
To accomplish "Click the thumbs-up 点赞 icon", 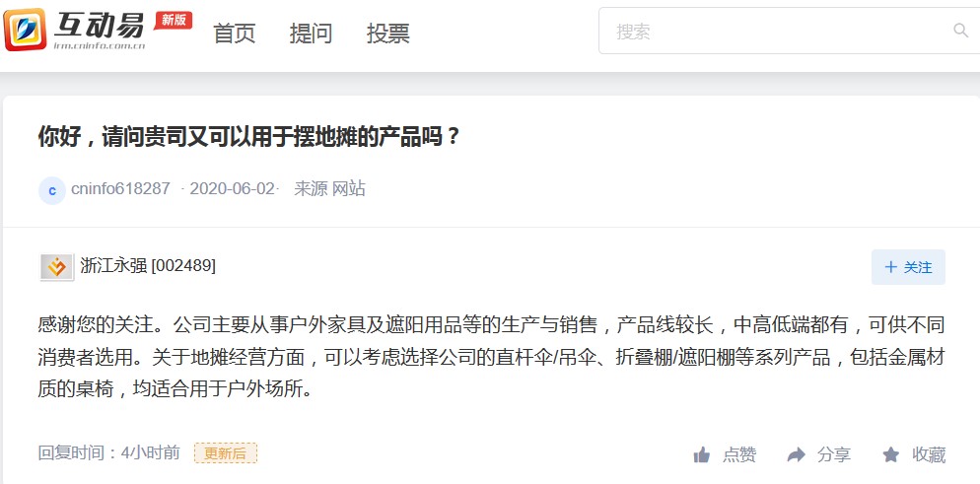I will pyautogui.click(x=702, y=454).
